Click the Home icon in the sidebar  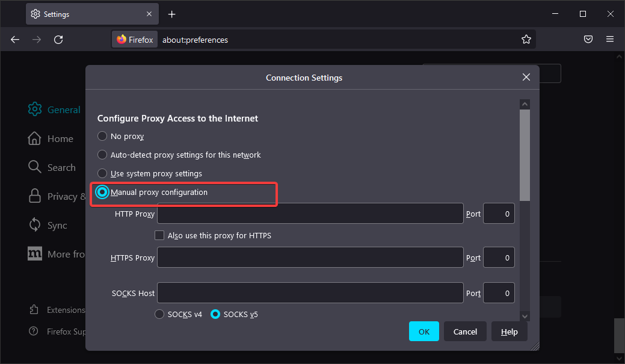click(35, 138)
